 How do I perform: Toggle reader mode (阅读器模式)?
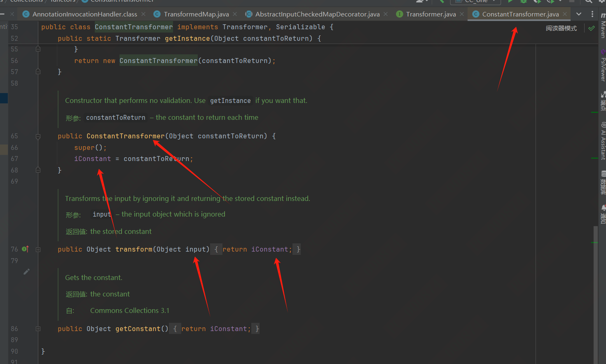(x=561, y=28)
